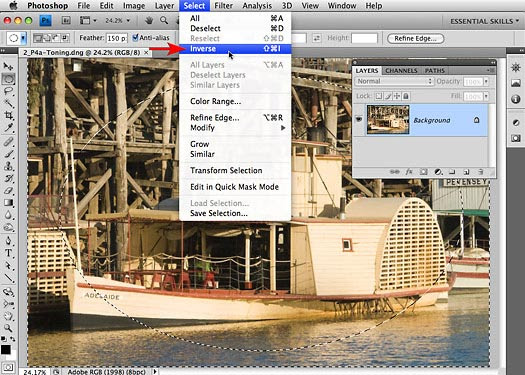Open the Info panel icon
This screenshot has width=525, height=375.
click(516, 99)
